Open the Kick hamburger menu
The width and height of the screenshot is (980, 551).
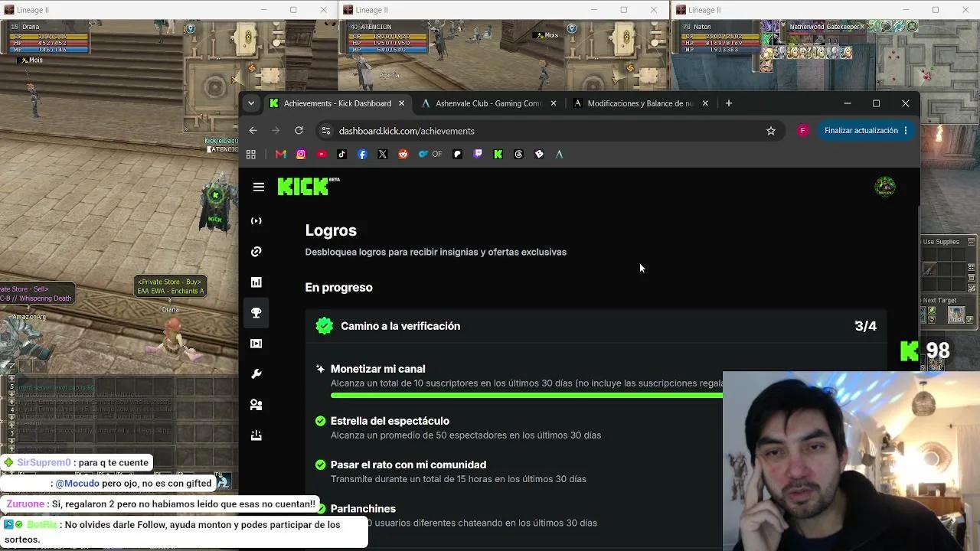pos(259,187)
